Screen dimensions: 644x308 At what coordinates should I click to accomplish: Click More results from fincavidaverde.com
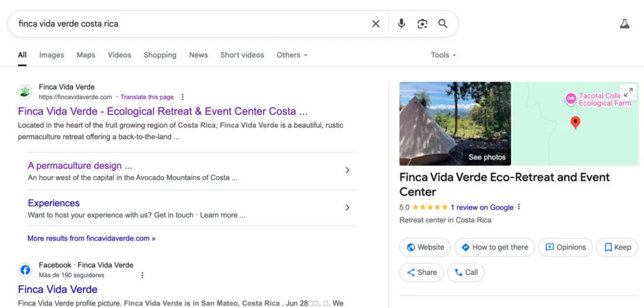pyautogui.click(x=91, y=239)
